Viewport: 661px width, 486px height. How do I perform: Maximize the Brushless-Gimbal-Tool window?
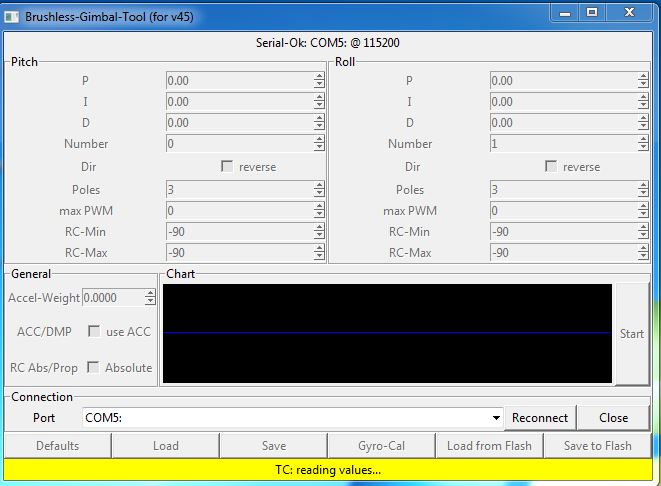click(592, 13)
